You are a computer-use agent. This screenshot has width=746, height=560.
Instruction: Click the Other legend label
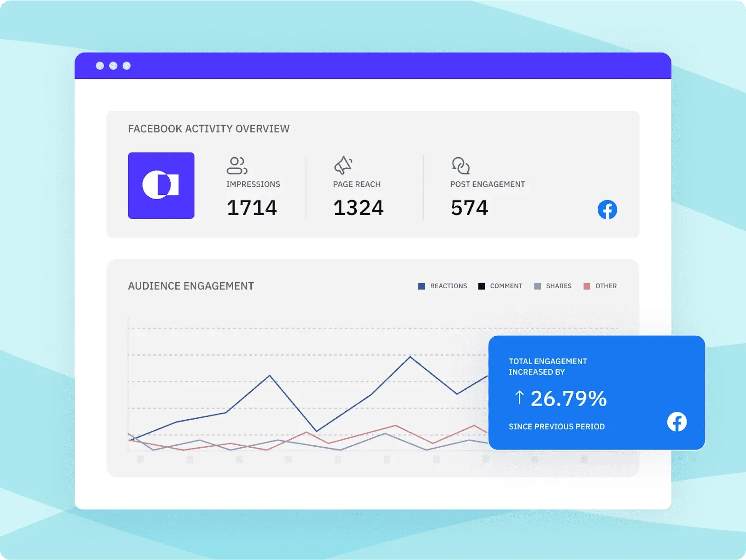[x=606, y=286]
